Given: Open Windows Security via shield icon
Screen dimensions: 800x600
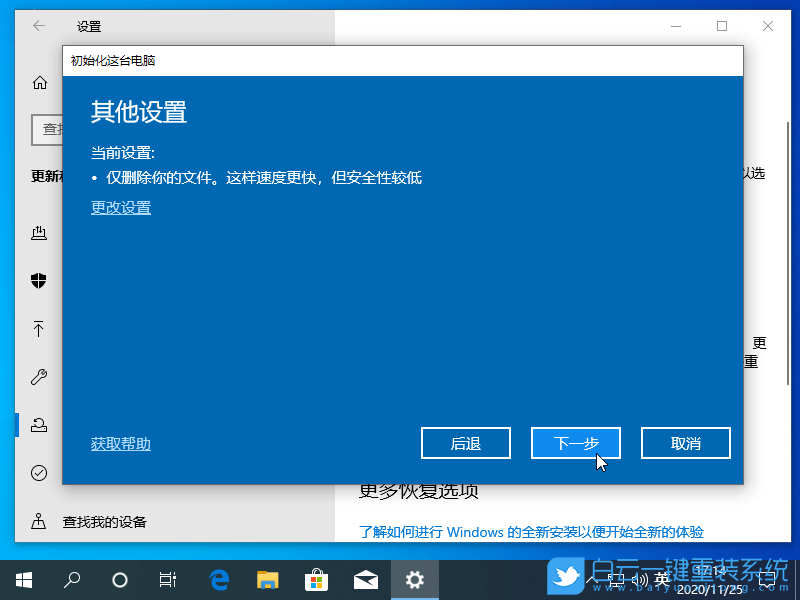Looking at the screenshot, I should (x=39, y=281).
